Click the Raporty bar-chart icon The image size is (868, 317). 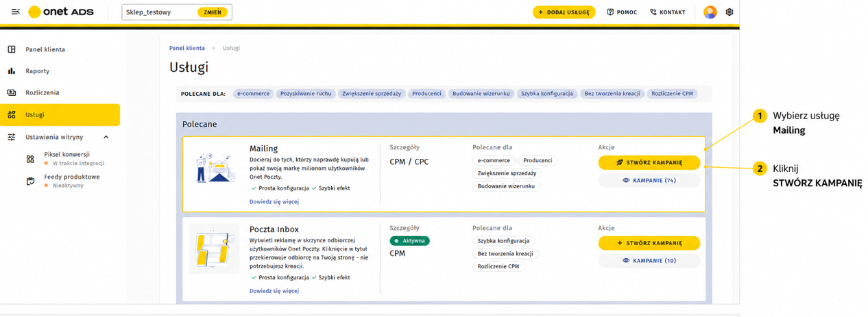pyautogui.click(x=12, y=71)
